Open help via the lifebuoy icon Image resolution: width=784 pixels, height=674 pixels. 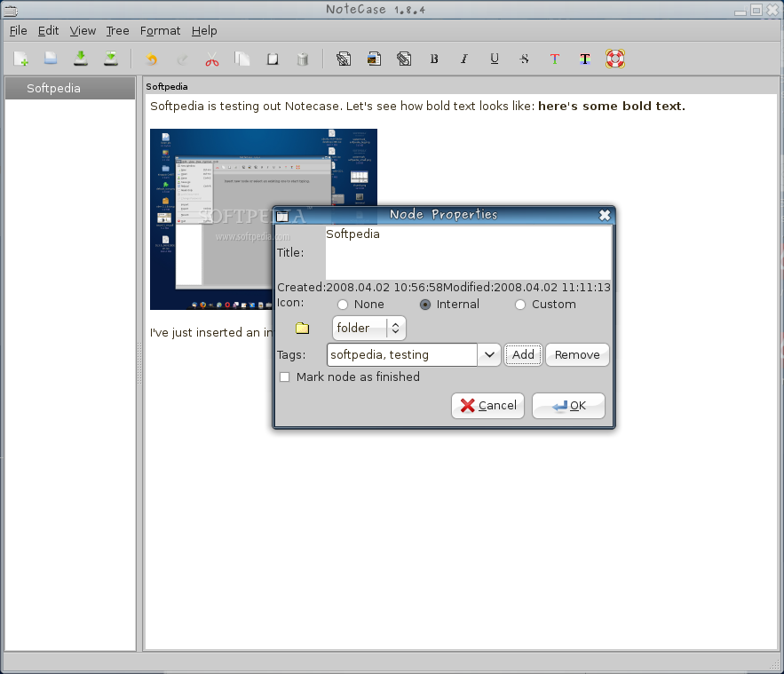(x=615, y=59)
